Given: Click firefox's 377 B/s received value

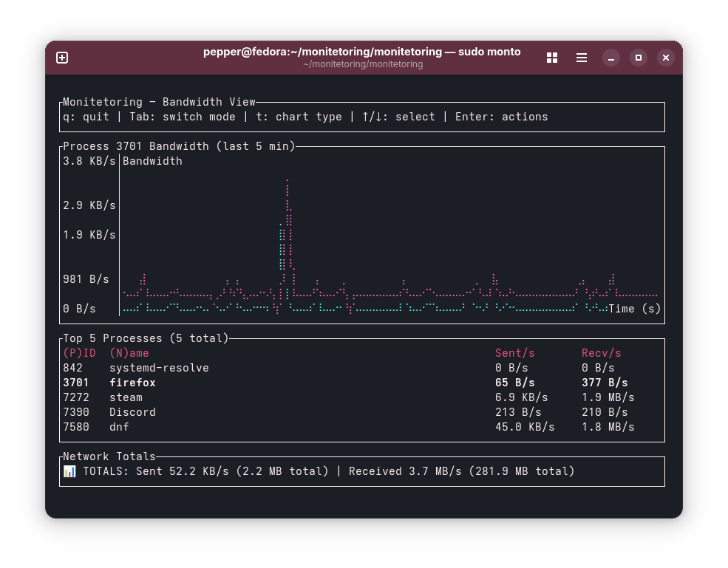Looking at the screenshot, I should click(x=605, y=383).
